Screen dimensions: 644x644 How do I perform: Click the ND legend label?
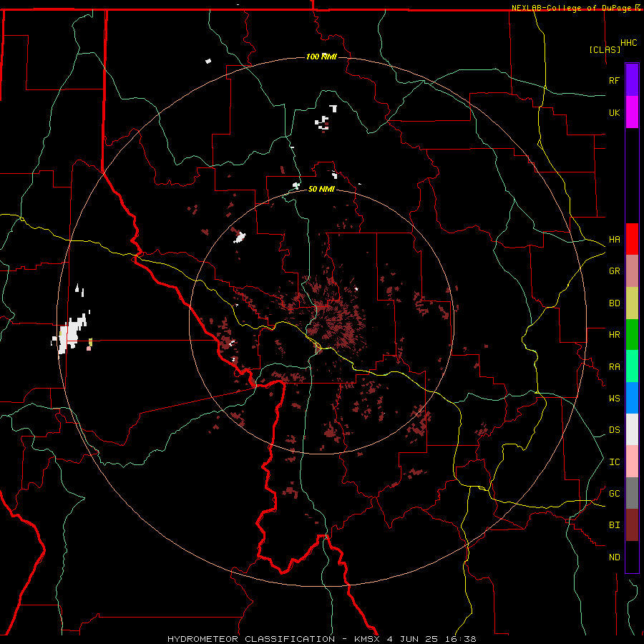(x=614, y=557)
